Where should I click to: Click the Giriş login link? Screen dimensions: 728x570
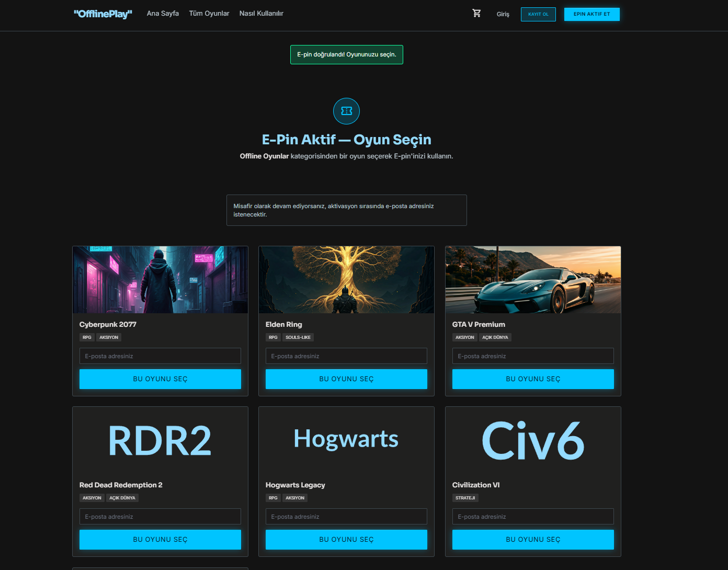503,14
